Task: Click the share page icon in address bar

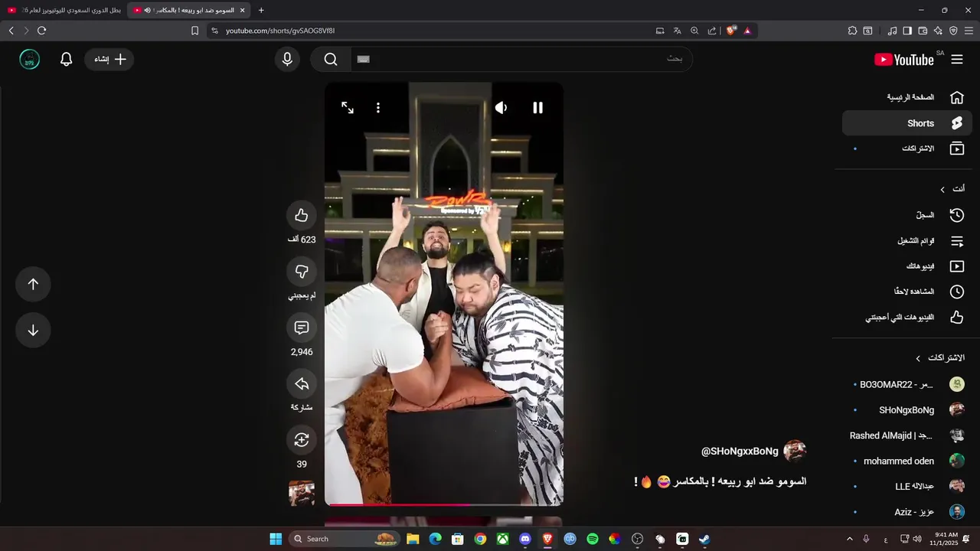Action: coord(712,31)
